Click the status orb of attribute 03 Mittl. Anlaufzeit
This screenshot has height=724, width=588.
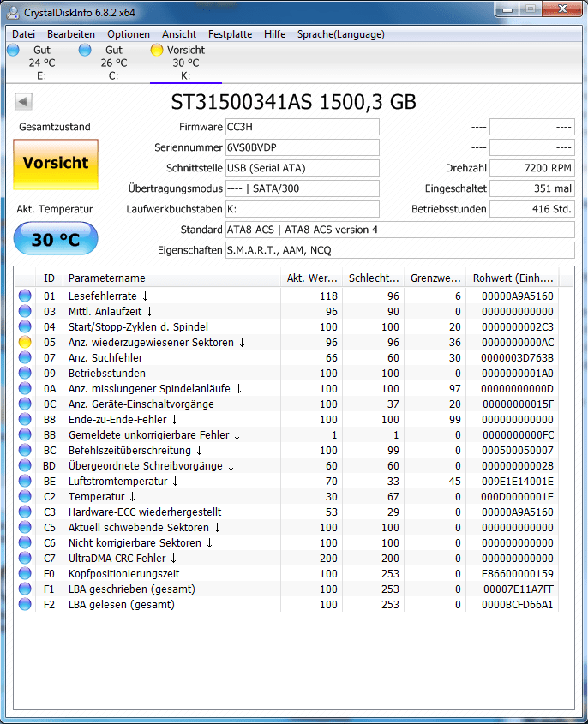click(25, 311)
